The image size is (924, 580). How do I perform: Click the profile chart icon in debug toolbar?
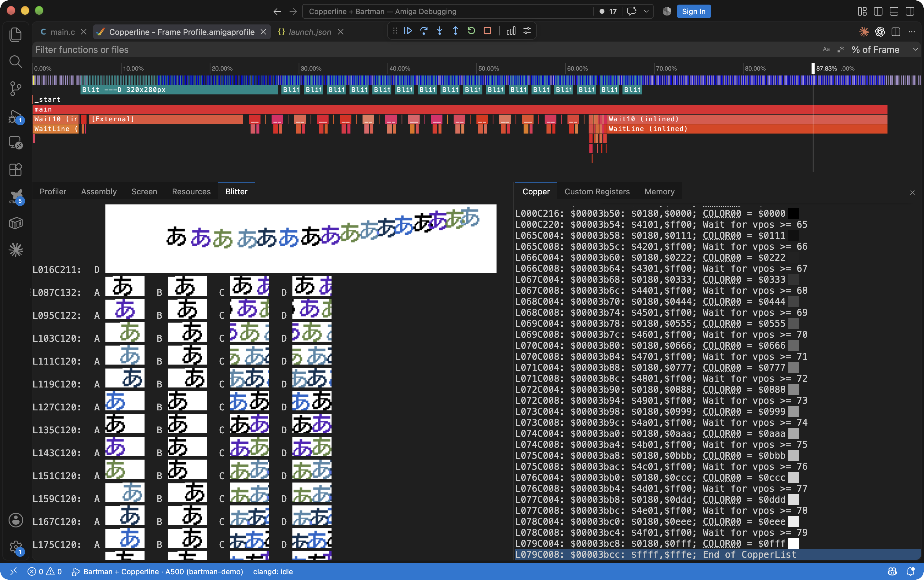click(x=511, y=31)
